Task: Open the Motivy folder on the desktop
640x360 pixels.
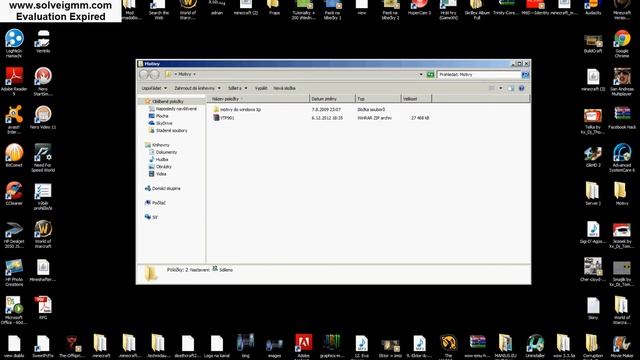Action: (x=622, y=193)
